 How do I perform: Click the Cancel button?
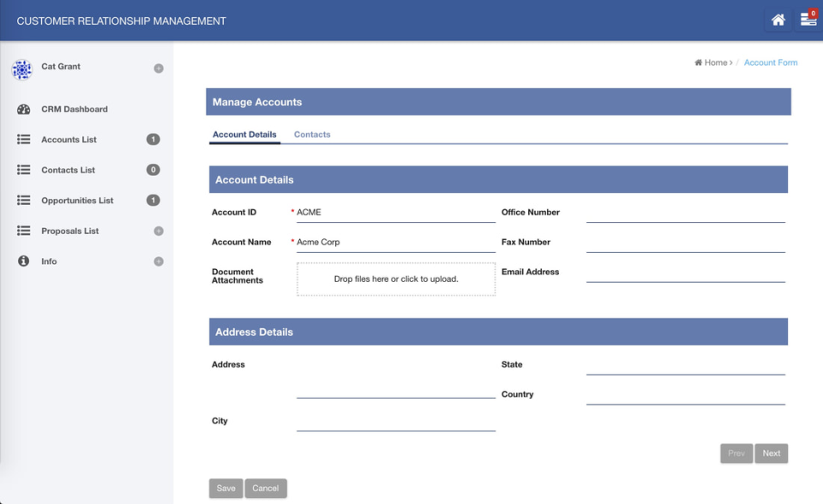(266, 488)
